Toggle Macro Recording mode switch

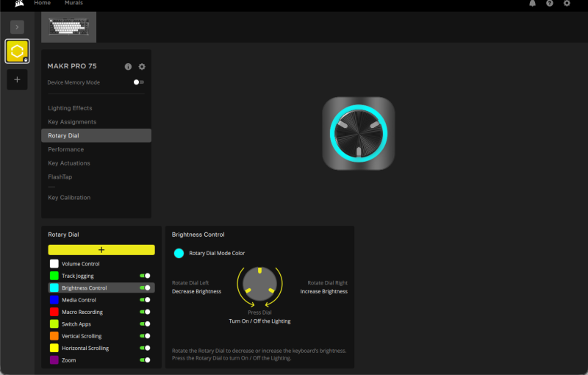[x=145, y=312]
